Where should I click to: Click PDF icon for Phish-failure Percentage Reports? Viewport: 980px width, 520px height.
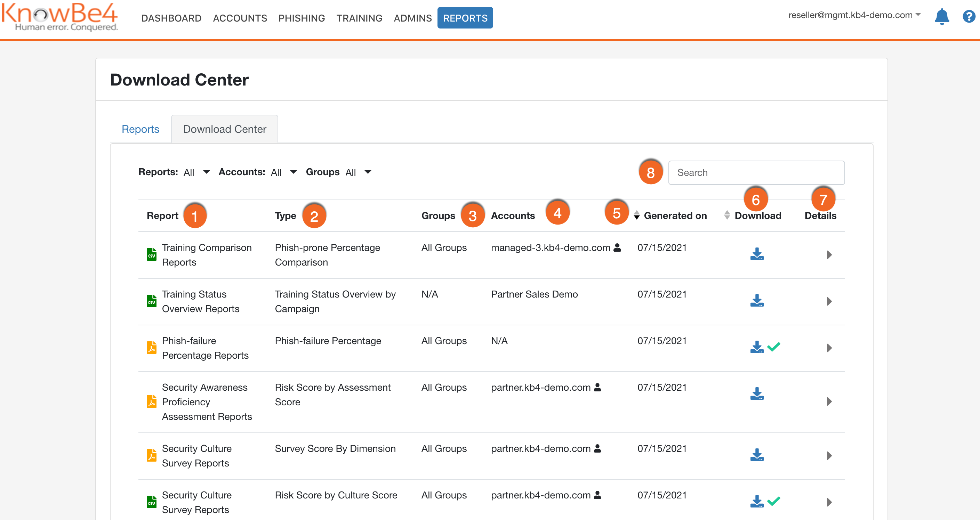tap(151, 348)
